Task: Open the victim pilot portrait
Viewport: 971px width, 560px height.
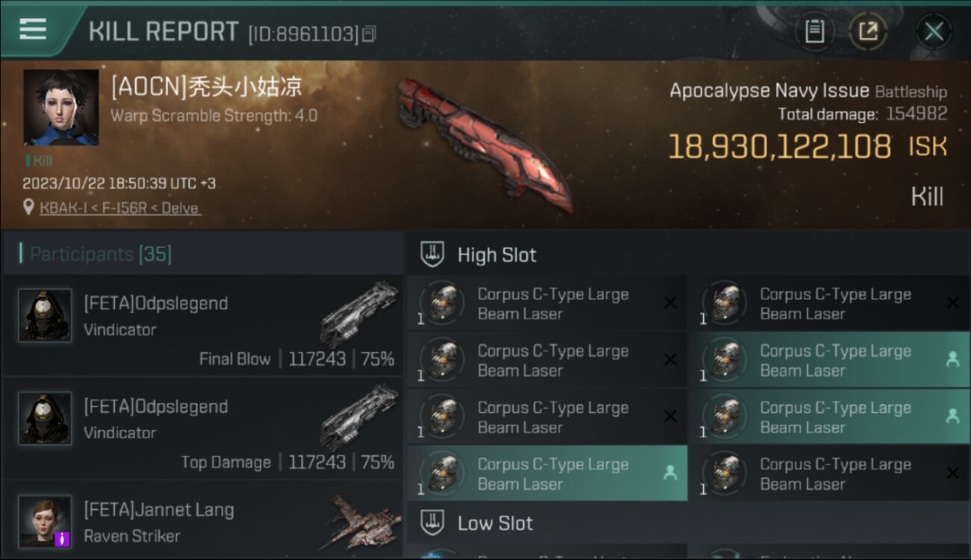Action: pos(61,108)
